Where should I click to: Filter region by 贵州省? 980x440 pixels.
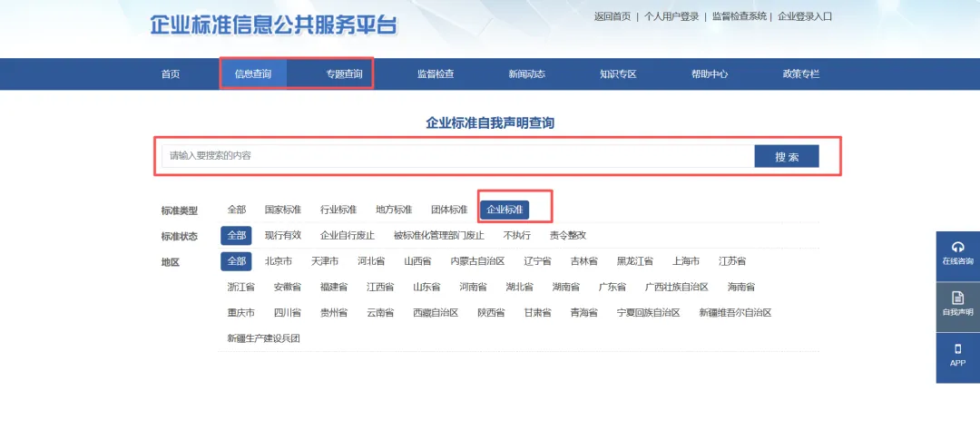tap(334, 312)
